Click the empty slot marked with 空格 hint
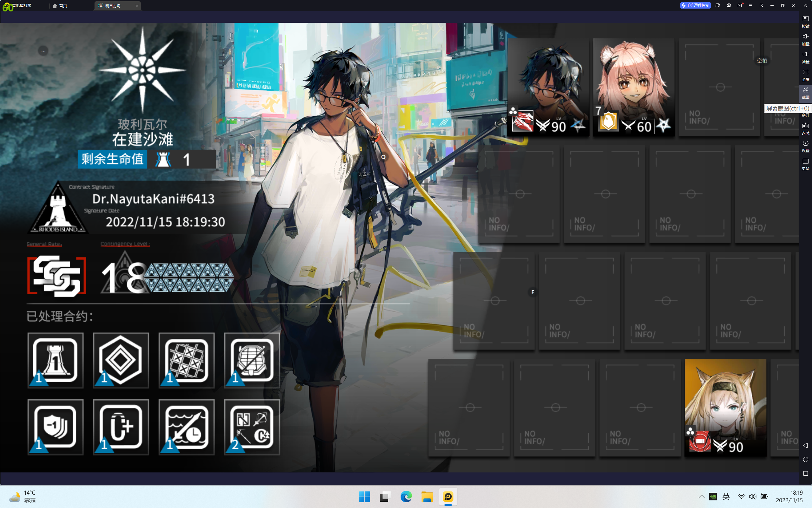 point(719,87)
